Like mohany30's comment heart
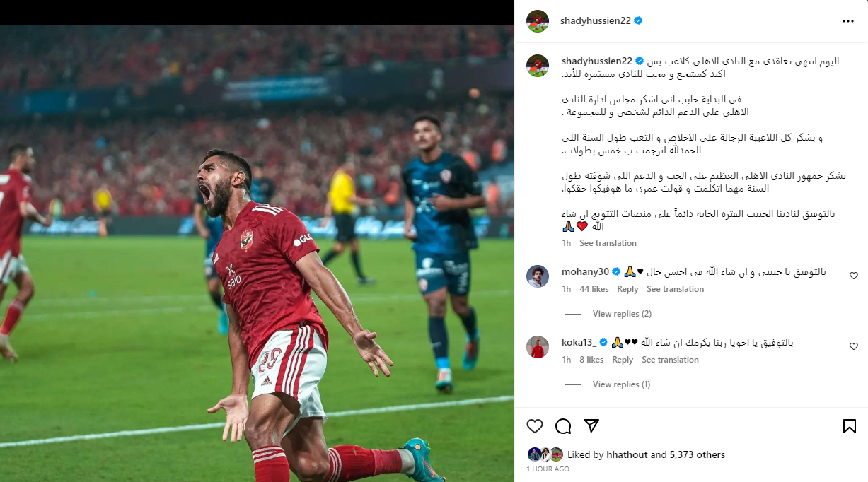Image resolution: width=868 pixels, height=482 pixels. tap(854, 276)
